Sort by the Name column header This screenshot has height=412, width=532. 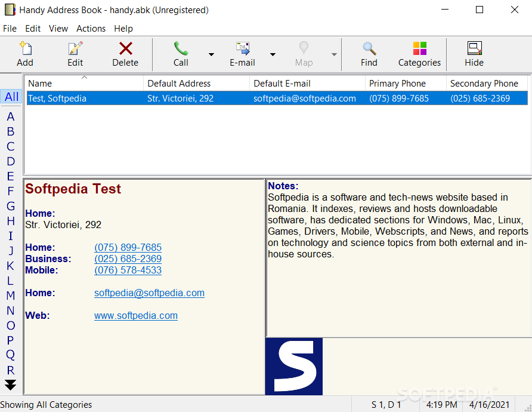(84, 83)
